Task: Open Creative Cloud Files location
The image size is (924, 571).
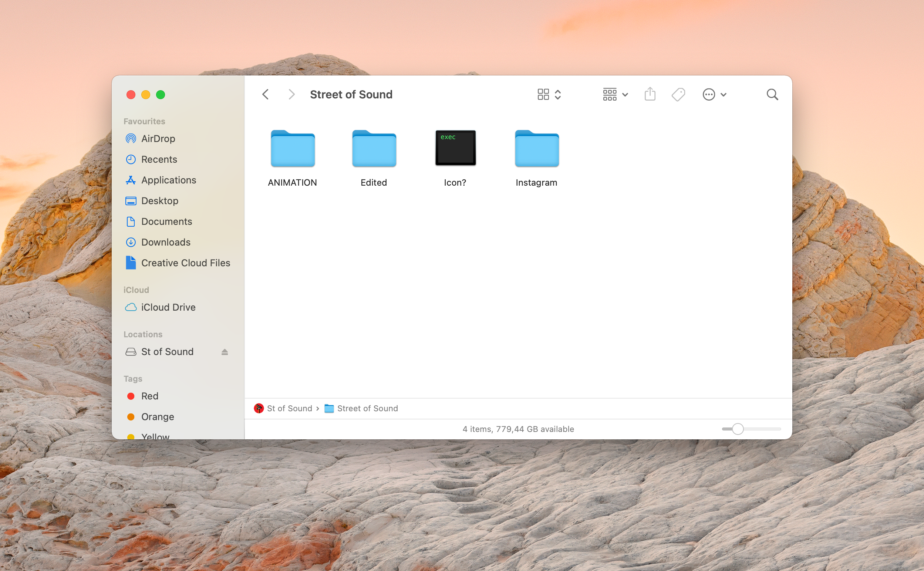Action: pyautogui.click(x=185, y=263)
